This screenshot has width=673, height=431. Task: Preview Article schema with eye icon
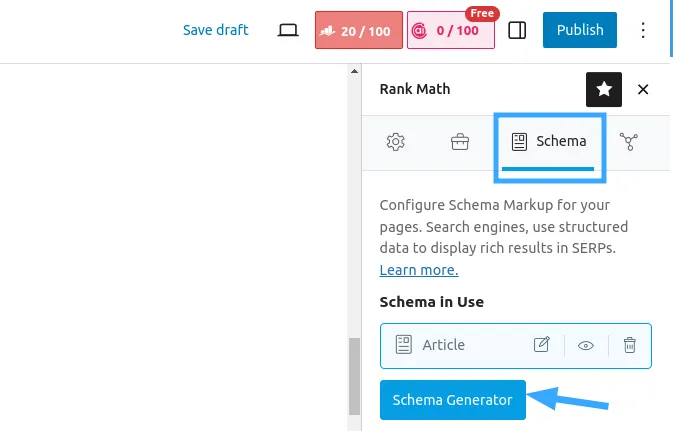(585, 346)
